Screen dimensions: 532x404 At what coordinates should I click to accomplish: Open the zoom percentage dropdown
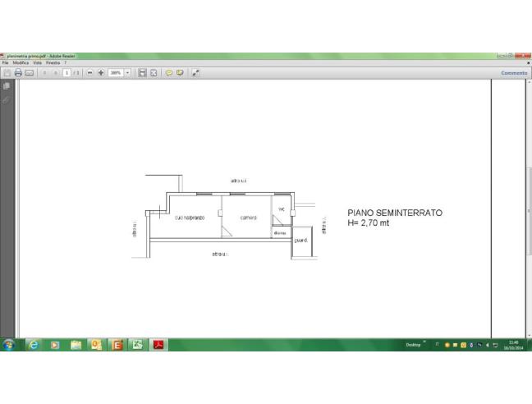coord(127,72)
